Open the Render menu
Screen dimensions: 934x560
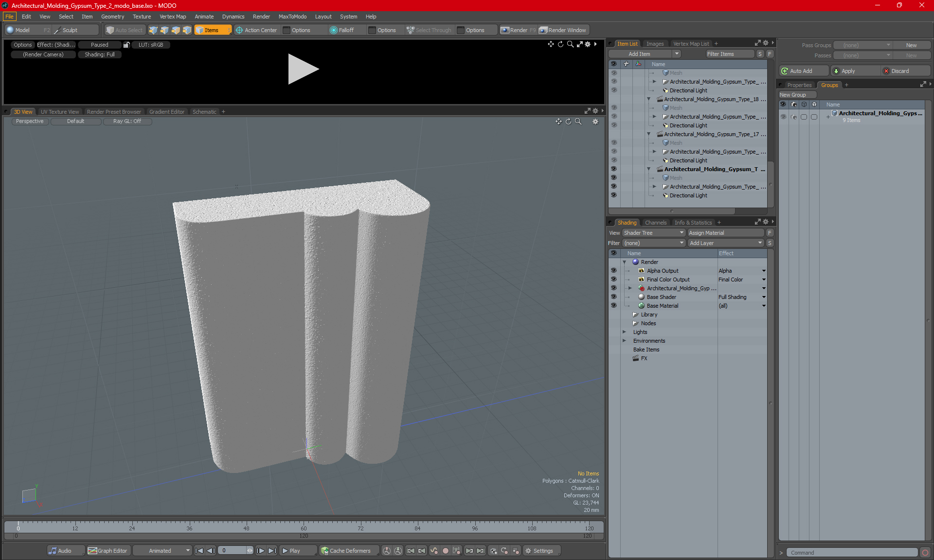coord(261,17)
